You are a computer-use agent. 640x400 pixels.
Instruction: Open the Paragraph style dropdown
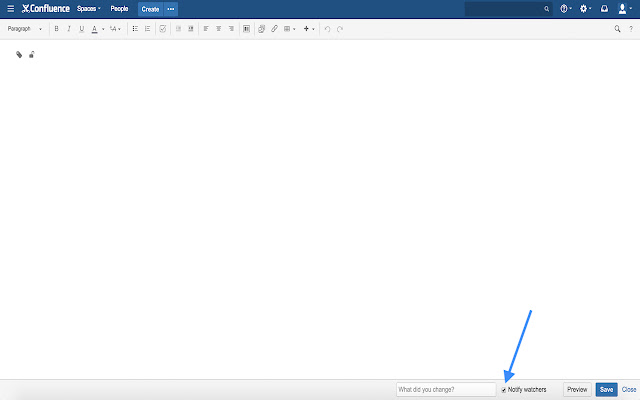point(24,29)
